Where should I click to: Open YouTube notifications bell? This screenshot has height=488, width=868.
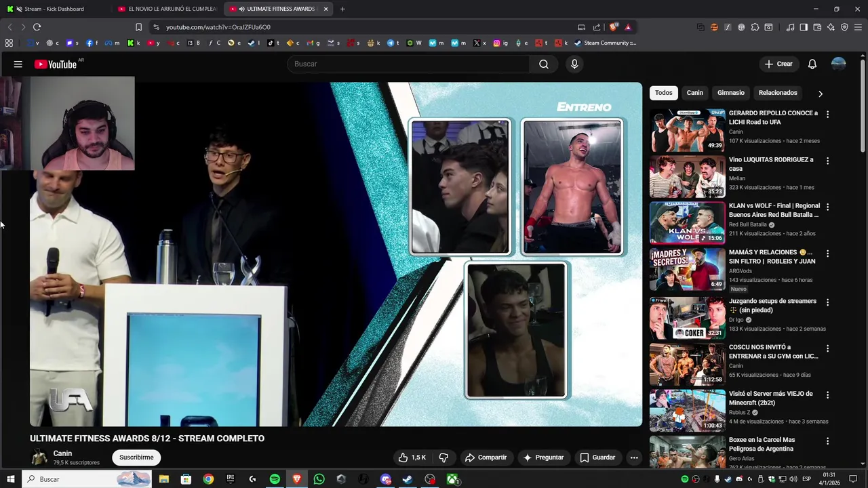pos(812,64)
